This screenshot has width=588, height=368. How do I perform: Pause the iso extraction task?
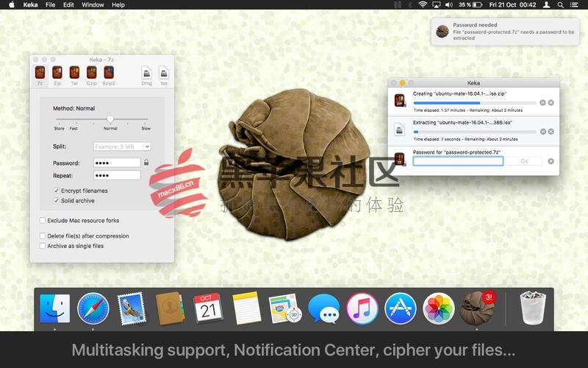pos(542,132)
